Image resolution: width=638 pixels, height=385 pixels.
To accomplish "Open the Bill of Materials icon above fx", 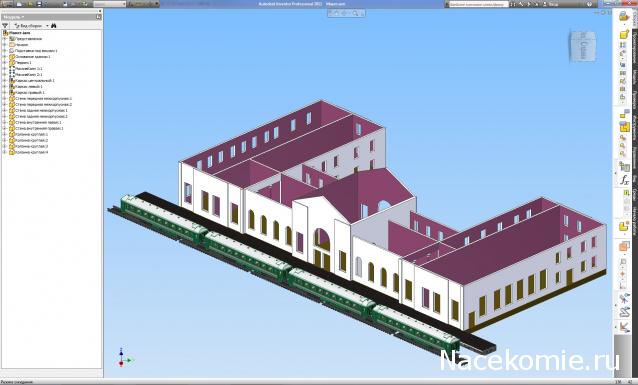I will pos(624,166).
